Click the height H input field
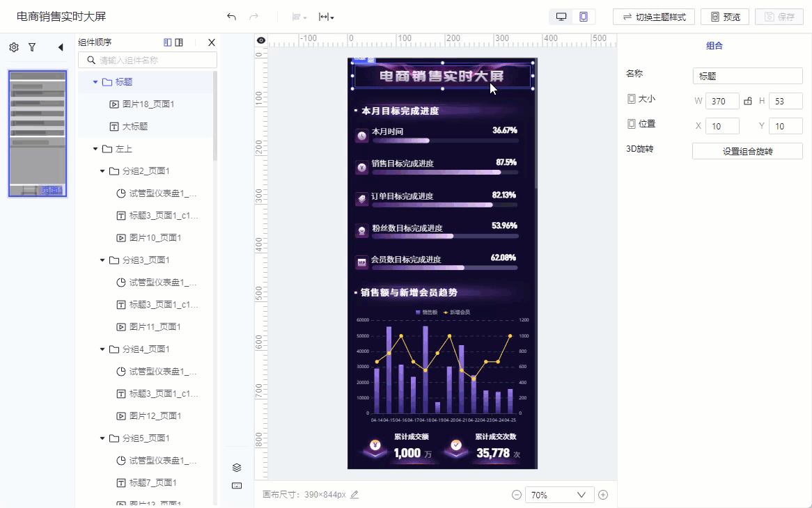Screen dimensions: 812x508 pyautogui.click(x=786, y=101)
